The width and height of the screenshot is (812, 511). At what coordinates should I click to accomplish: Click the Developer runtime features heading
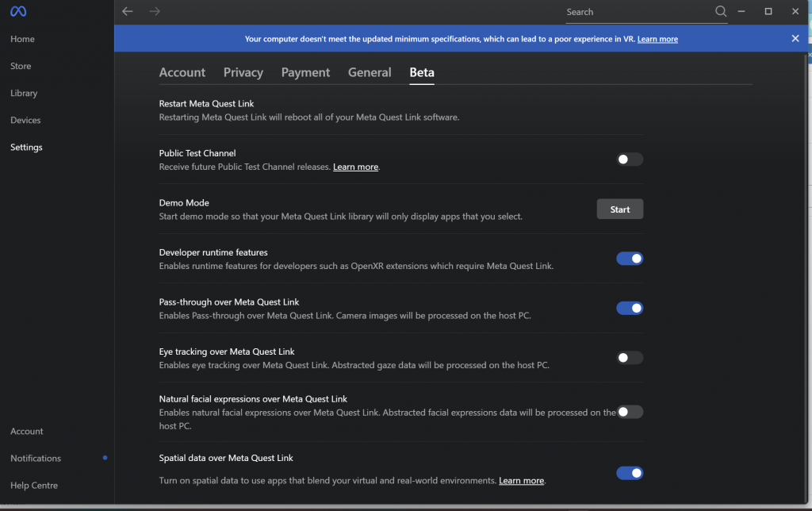[213, 252]
